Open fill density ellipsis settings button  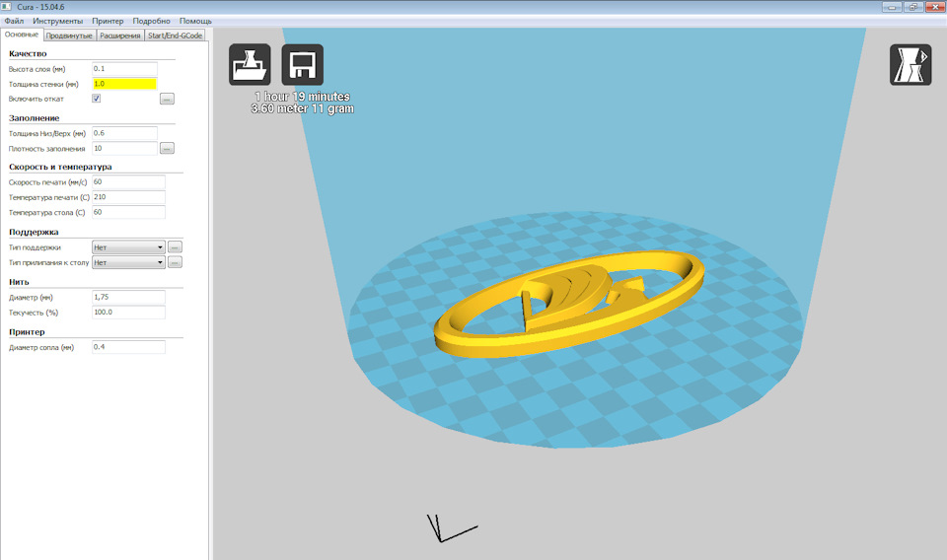pos(168,149)
